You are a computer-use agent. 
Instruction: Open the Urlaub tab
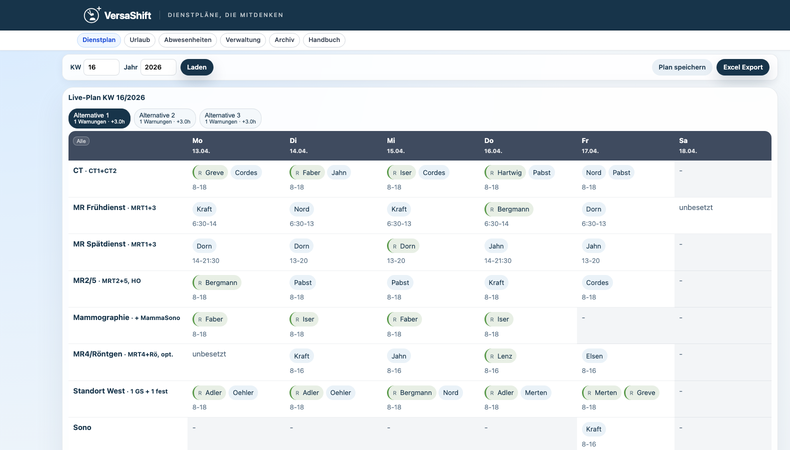(140, 40)
